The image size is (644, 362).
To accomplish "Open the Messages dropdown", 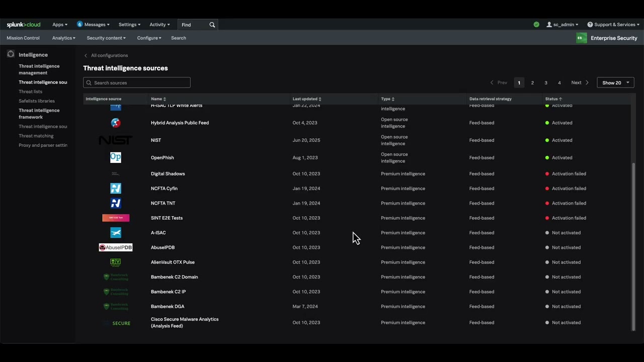I will pyautogui.click(x=93, y=25).
